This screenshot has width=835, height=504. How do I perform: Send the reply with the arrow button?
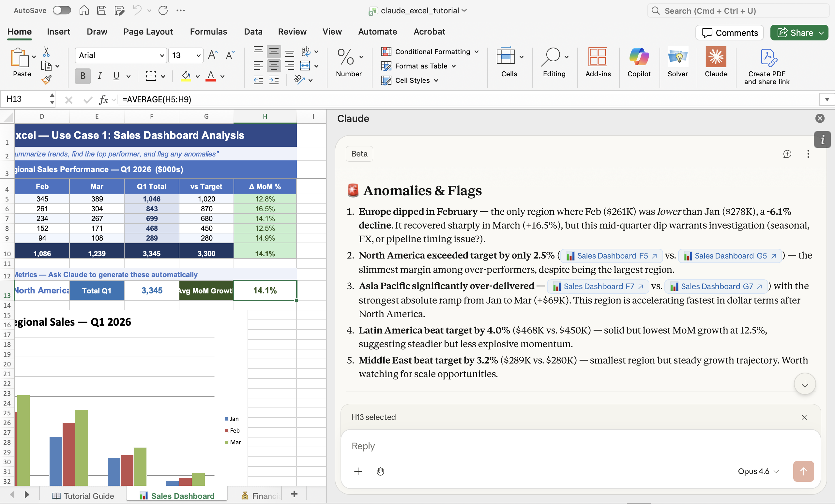[x=803, y=471]
